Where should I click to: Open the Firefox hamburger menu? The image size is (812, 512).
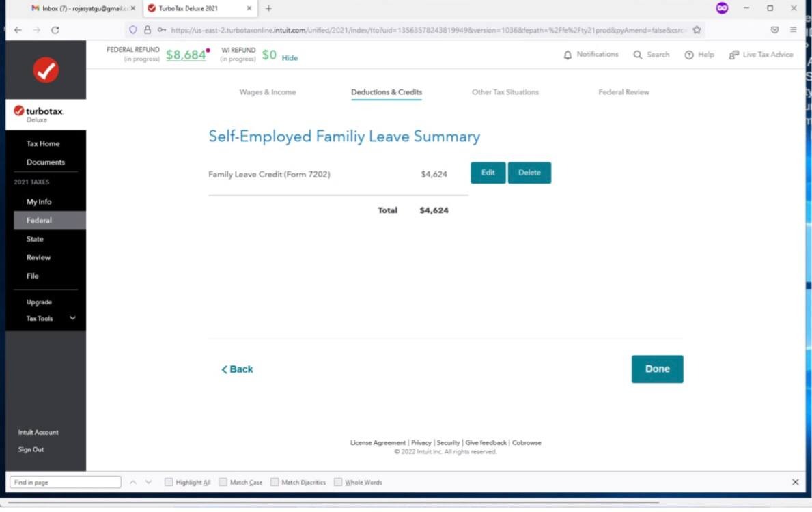[x=793, y=30]
